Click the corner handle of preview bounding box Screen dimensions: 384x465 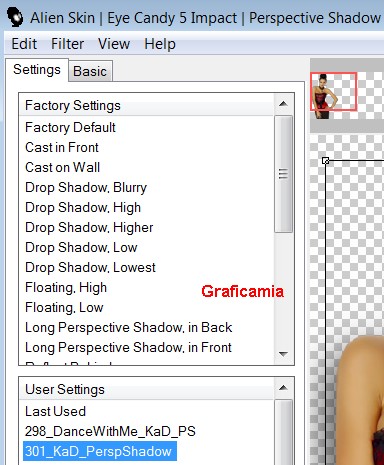(326, 161)
